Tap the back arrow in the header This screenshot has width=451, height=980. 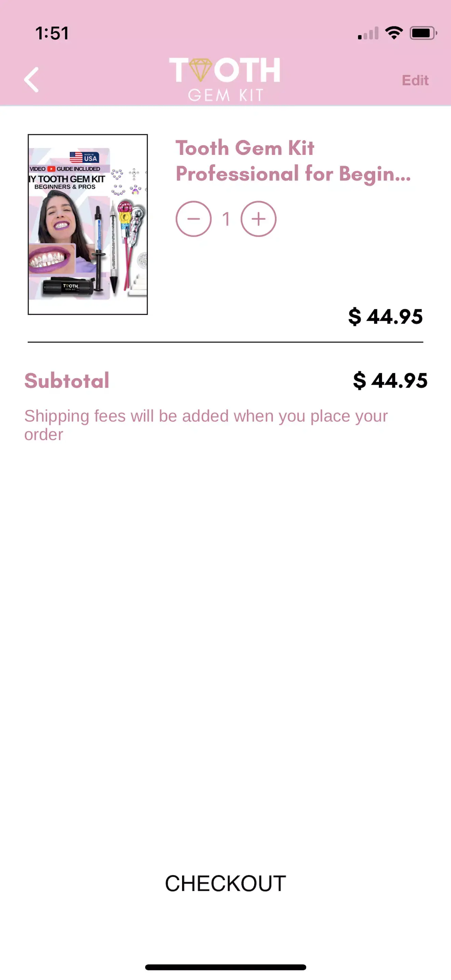[x=31, y=80]
